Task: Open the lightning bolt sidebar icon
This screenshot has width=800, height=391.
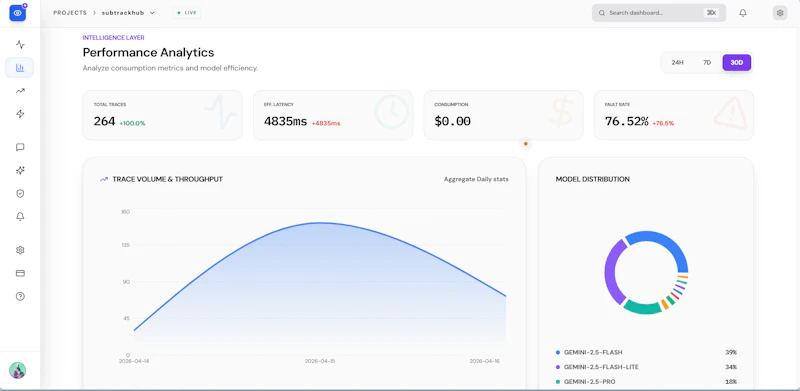Action: (20, 114)
